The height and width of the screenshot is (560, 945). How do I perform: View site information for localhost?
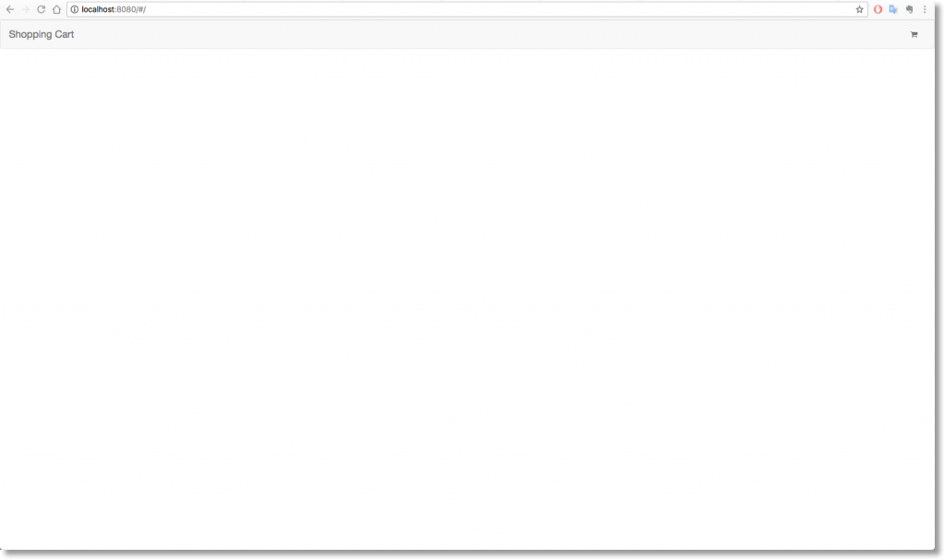point(75,9)
